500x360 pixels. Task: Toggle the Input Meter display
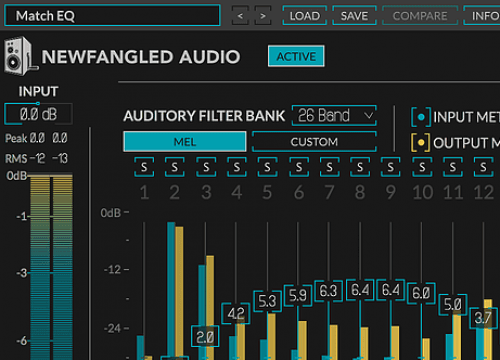421,117
